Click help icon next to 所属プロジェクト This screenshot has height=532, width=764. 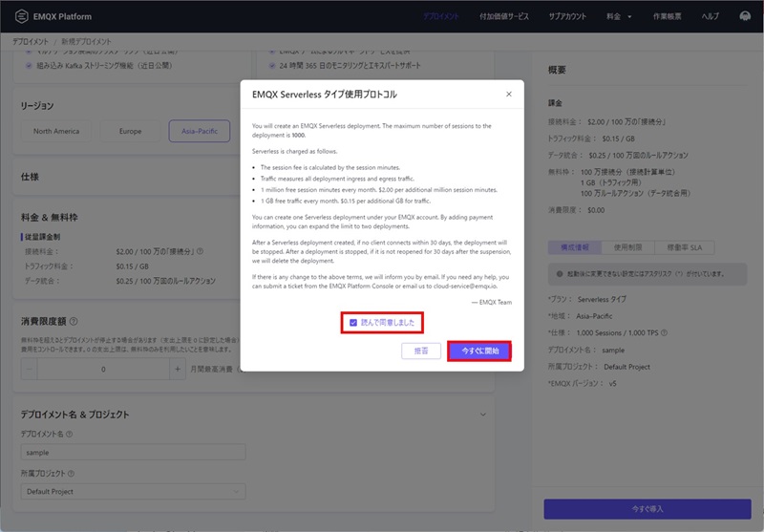click(71, 474)
